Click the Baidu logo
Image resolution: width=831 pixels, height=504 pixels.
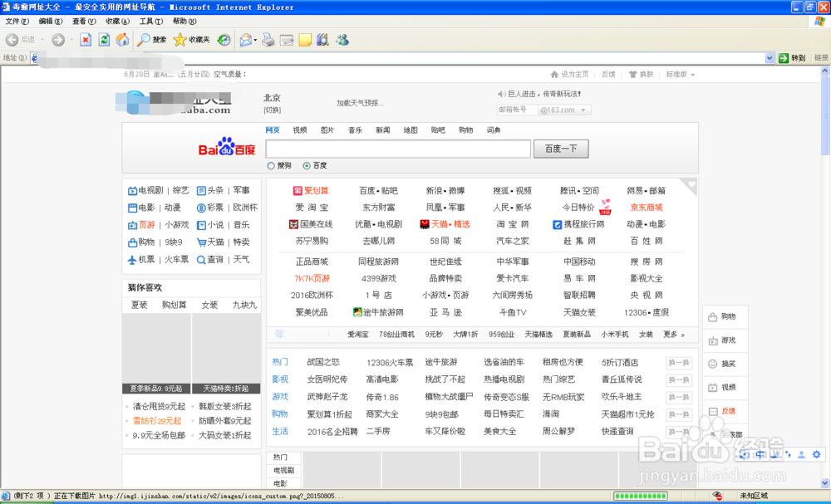tap(227, 147)
